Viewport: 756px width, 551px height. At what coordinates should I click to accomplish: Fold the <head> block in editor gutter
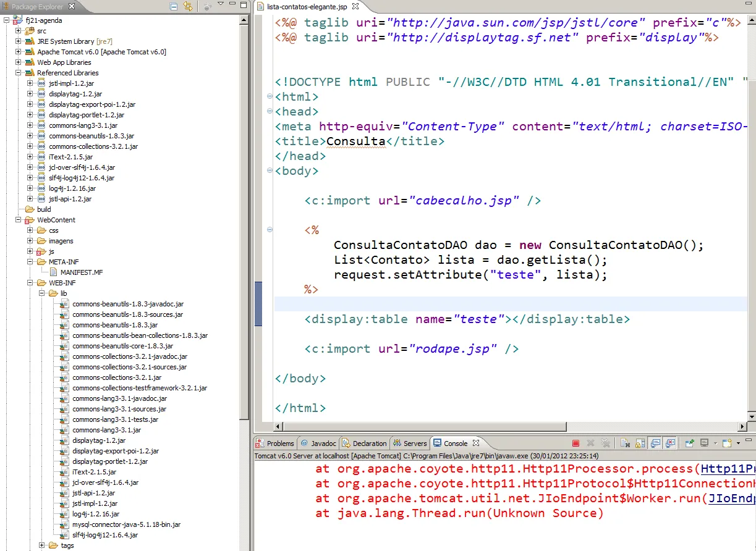(x=270, y=112)
